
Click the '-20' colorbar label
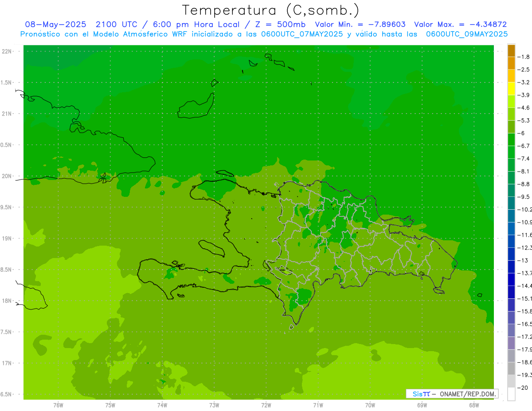[523, 388]
